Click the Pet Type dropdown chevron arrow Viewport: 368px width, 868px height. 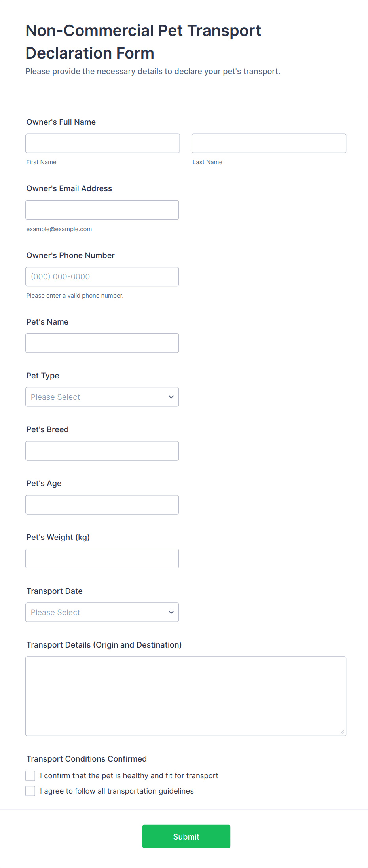point(171,397)
